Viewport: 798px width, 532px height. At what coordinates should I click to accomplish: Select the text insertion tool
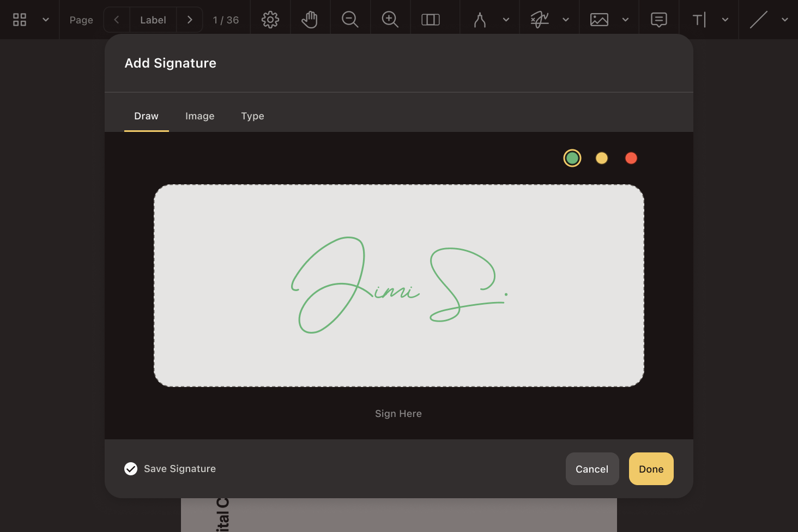click(699, 19)
